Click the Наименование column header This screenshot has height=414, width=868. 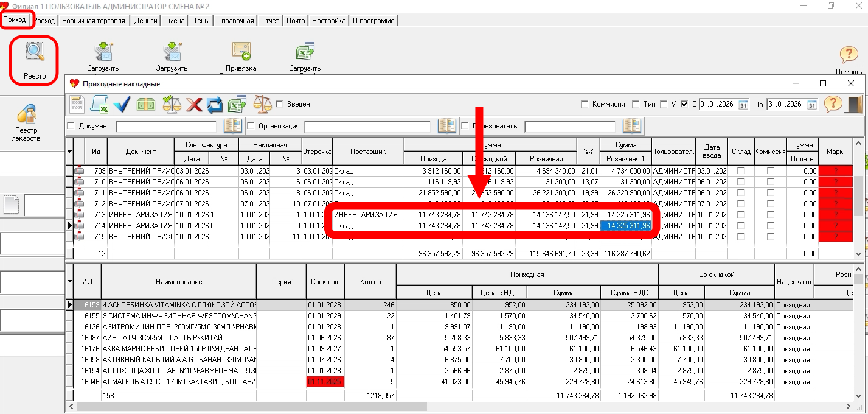tap(178, 282)
